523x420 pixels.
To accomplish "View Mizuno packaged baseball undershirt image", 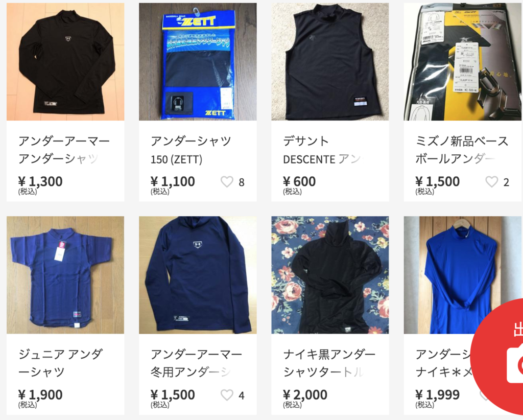I will point(463,62).
